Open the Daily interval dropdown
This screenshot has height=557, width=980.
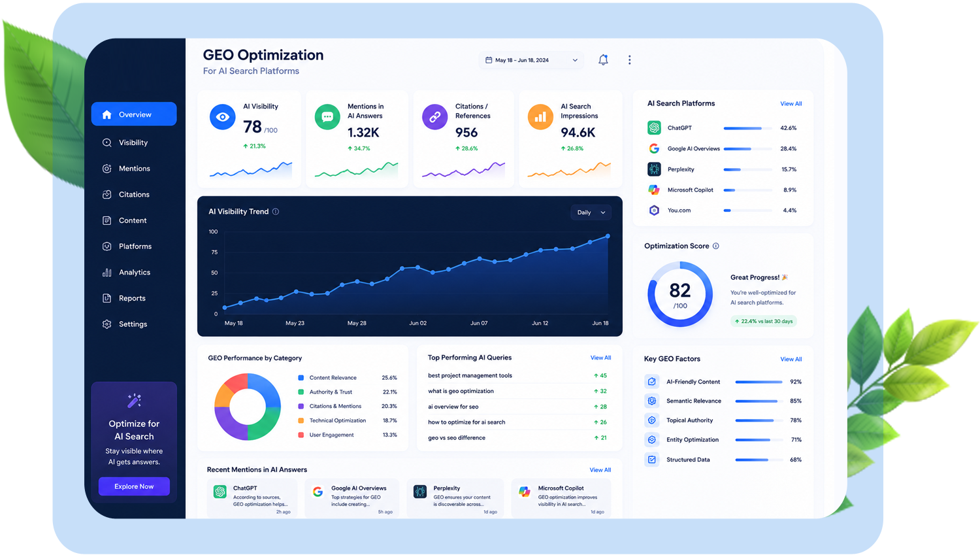tap(591, 212)
